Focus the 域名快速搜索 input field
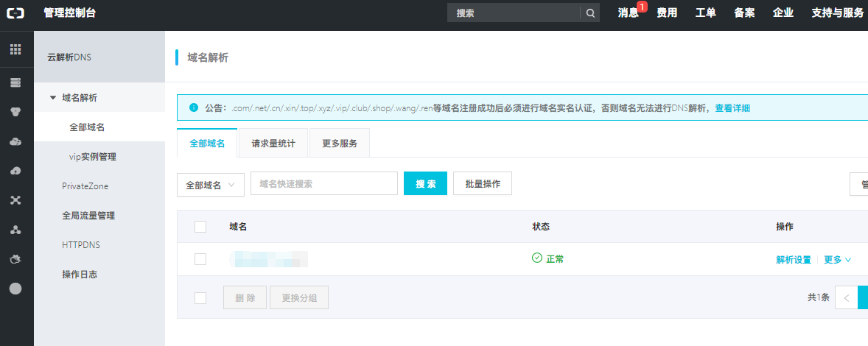 point(324,183)
